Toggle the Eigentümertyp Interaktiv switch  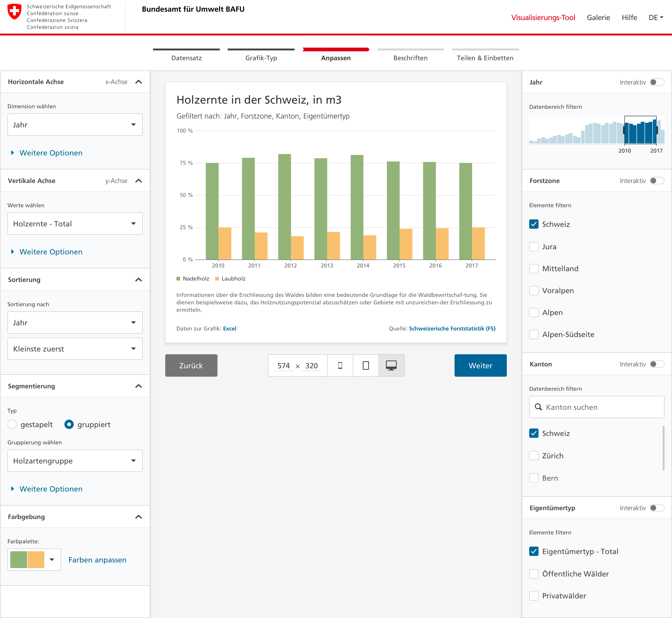pyautogui.click(x=657, y=508)
